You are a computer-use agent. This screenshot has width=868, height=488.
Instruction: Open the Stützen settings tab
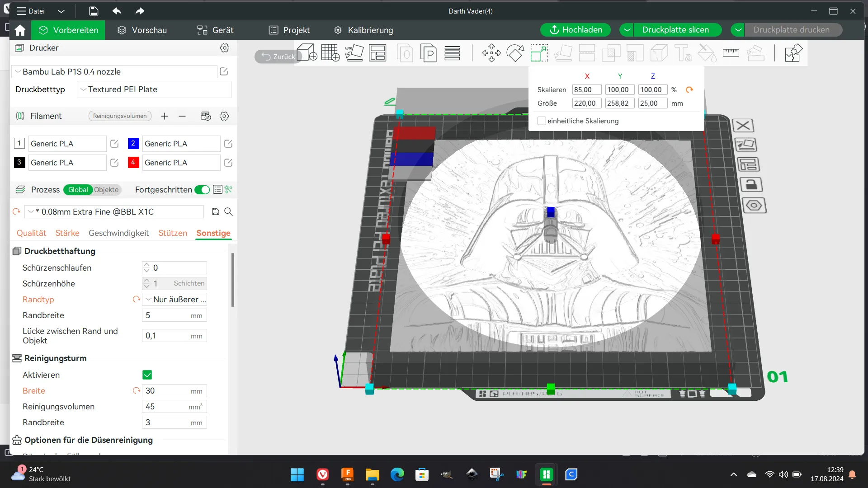173,233
